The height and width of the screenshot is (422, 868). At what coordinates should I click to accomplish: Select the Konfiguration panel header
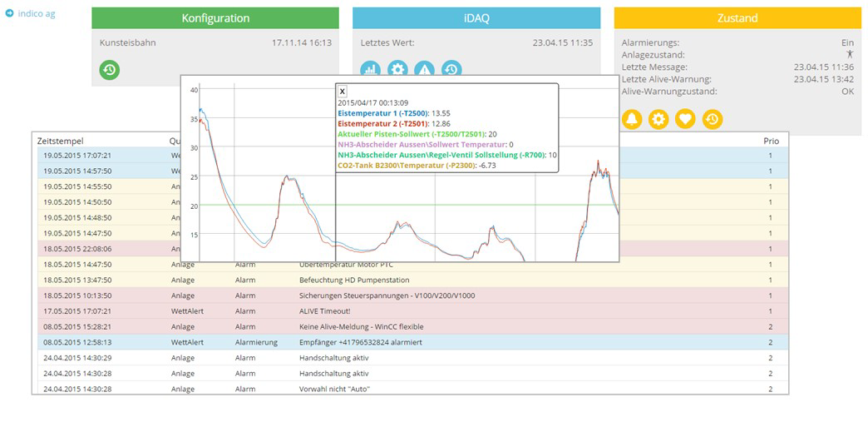[x=215, y=17]
